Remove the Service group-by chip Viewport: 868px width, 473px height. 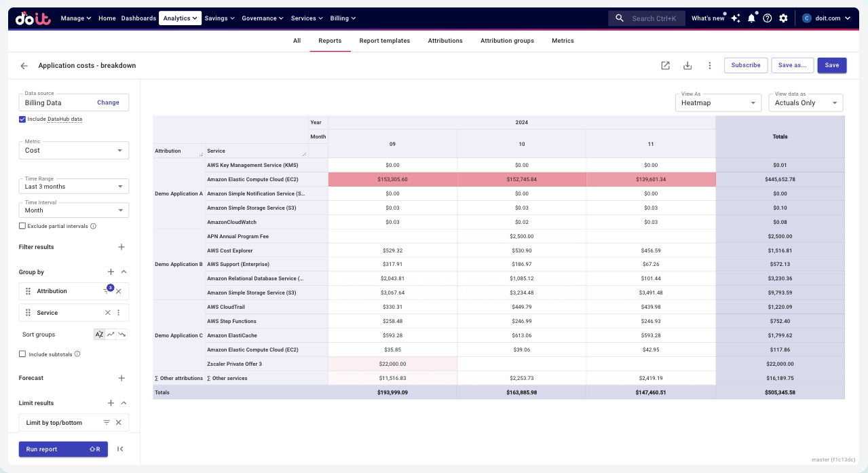point(107,313)
